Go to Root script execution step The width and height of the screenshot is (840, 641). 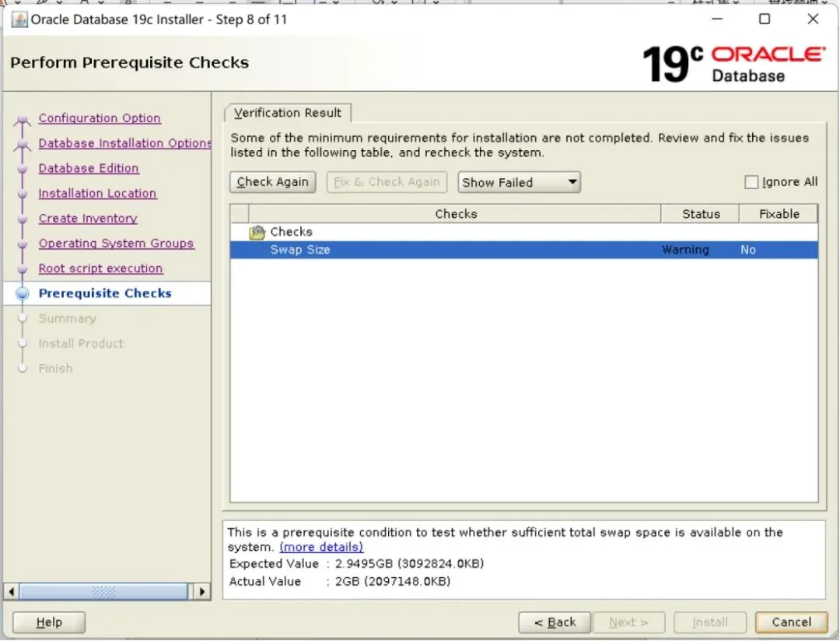tap(100, 268)
